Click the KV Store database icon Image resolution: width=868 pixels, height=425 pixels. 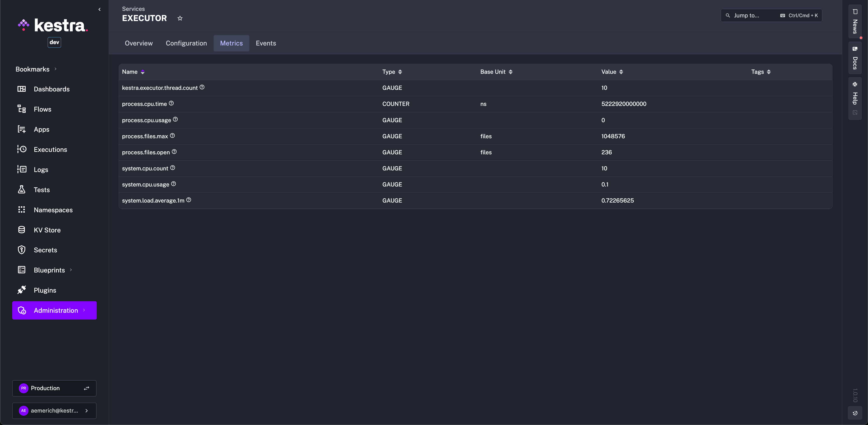pyautogui.click(x=21, y=230)
